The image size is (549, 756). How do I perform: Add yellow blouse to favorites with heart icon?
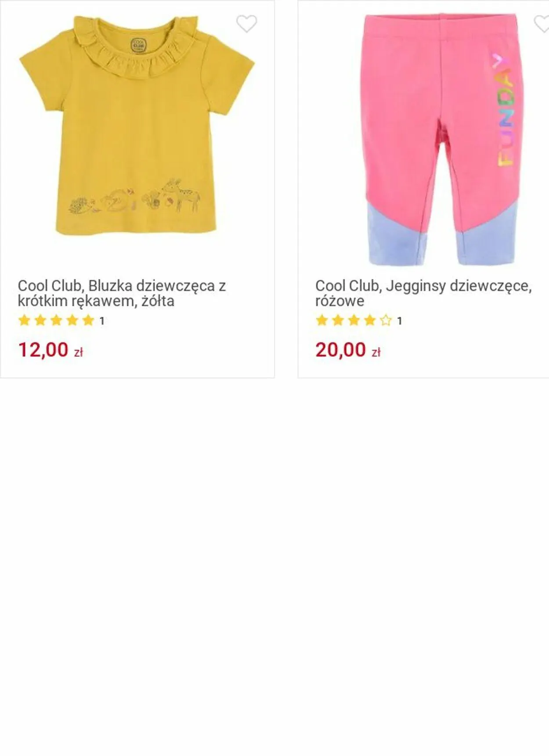pyautogui.click(x=246, y=24)
